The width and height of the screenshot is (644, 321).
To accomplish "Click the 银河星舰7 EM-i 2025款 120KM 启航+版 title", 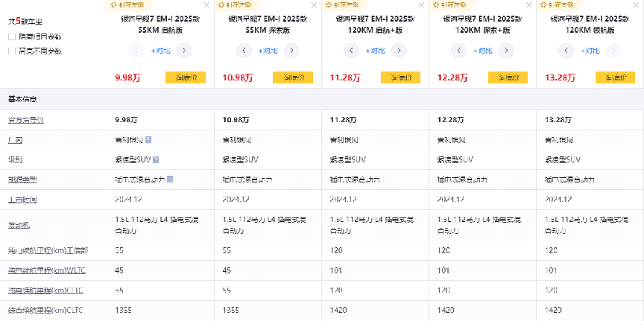I will 376,25.
